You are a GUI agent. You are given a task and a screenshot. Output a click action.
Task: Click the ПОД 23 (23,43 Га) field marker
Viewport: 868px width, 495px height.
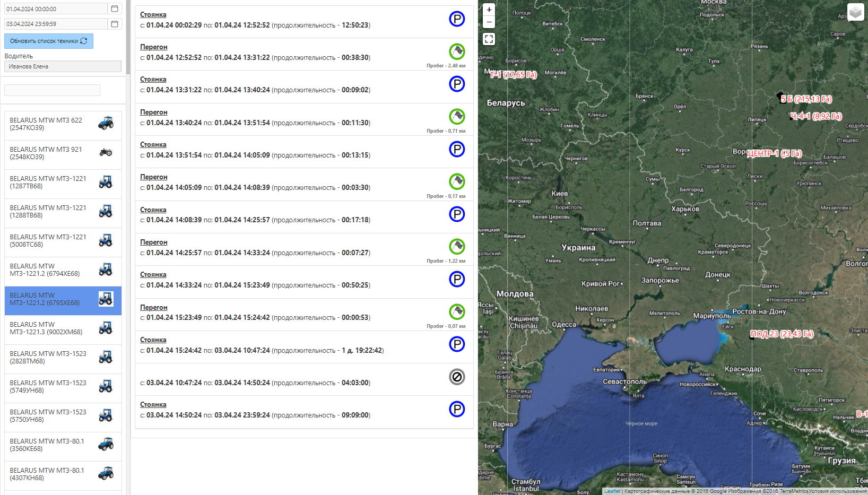pos(782,334)
